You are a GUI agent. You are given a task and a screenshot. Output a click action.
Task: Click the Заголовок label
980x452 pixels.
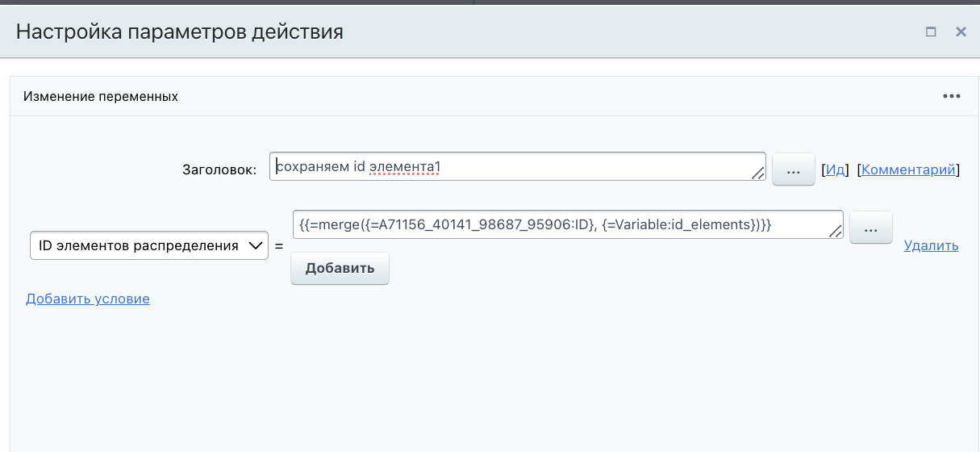coord(219,169)
